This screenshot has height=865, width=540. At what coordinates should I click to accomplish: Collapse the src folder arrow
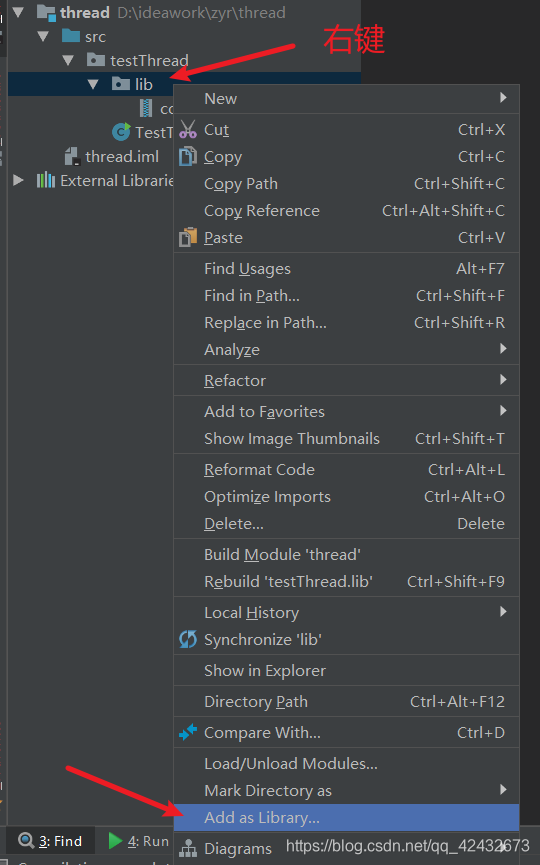42,36
